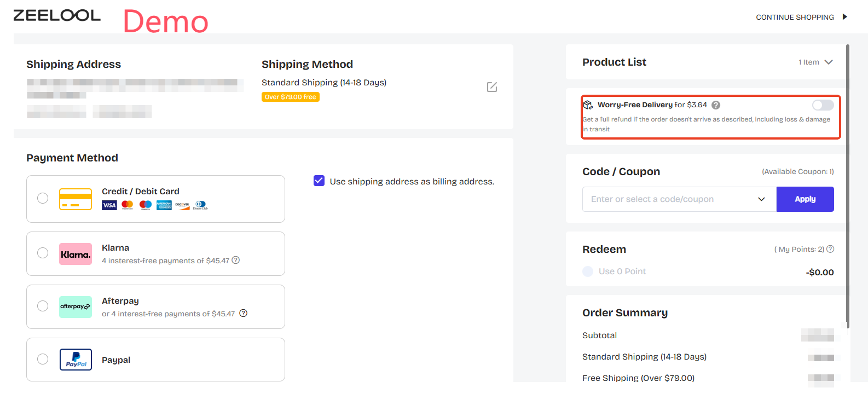Click the ZEELOOL logo

(x=57, y=15)
